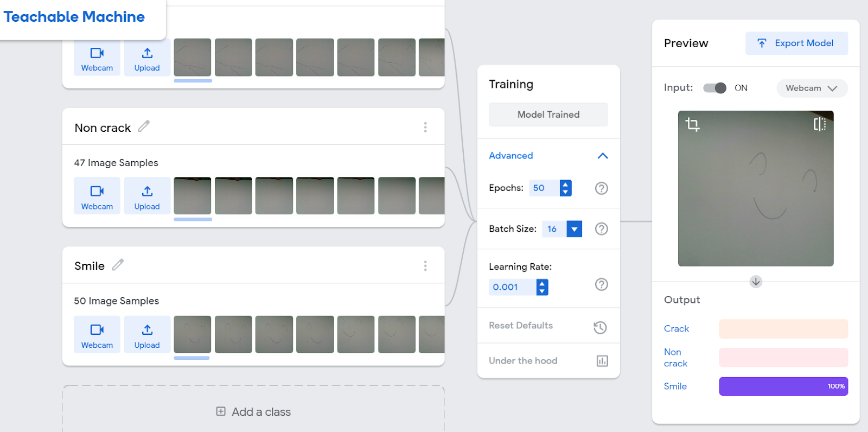The image size is (868, 432).
Task: Upload images to Smile class
Action: pos(147,334)
